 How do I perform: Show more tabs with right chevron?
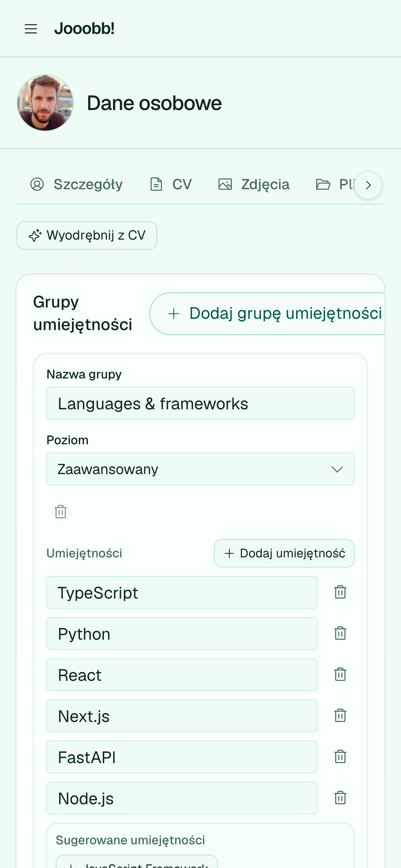click(368, 185)
